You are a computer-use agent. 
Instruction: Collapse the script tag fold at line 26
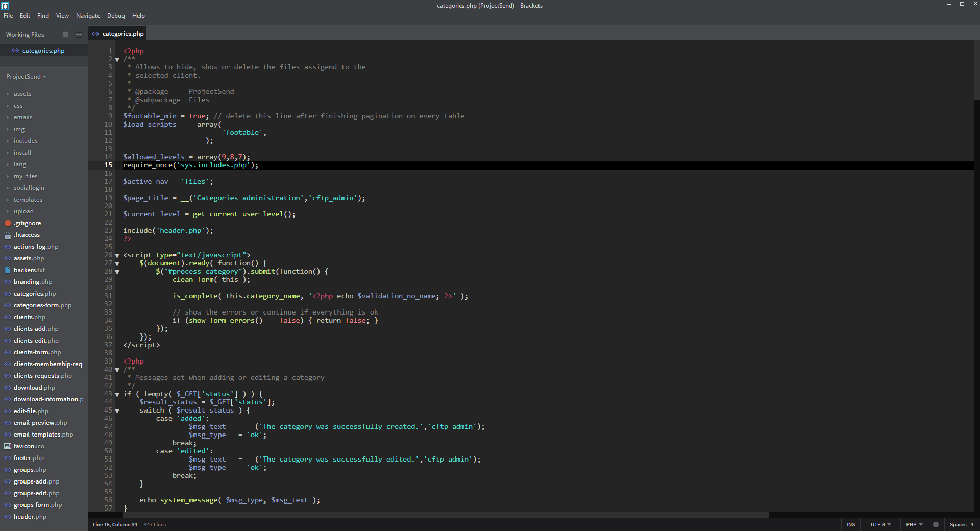[x=117, y=255]
